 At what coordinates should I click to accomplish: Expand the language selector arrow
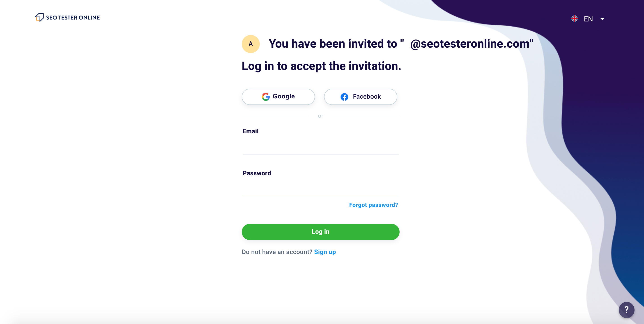coord(603,19)
